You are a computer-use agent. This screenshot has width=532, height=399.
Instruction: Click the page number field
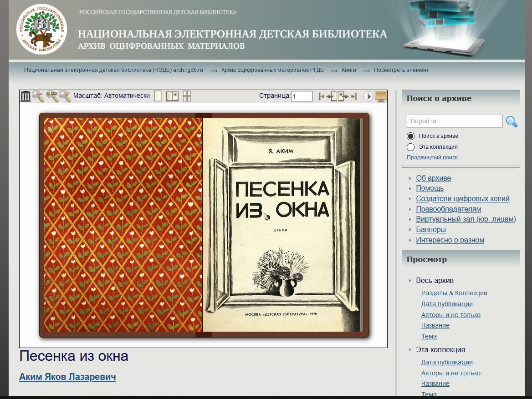[302, 96]
